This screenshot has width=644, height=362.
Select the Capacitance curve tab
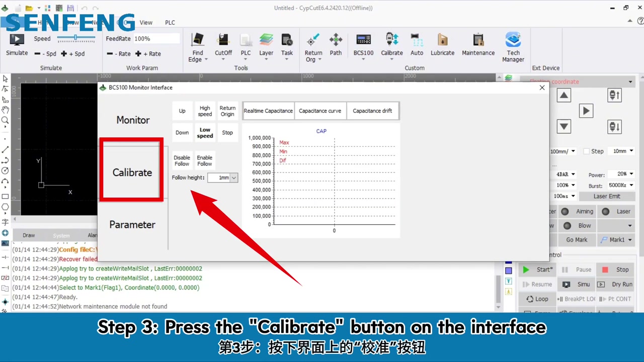(320, 111)
